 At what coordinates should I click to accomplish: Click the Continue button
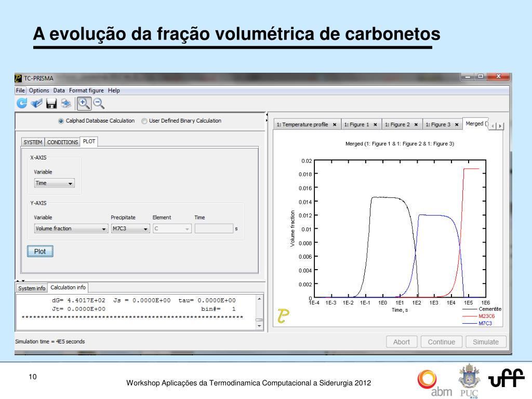(442, 342)
